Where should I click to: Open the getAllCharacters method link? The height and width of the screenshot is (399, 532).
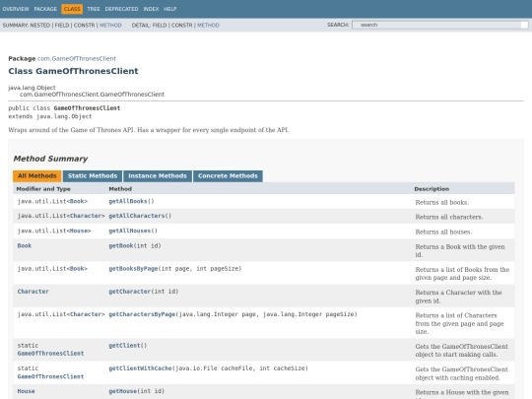point(137,216)
